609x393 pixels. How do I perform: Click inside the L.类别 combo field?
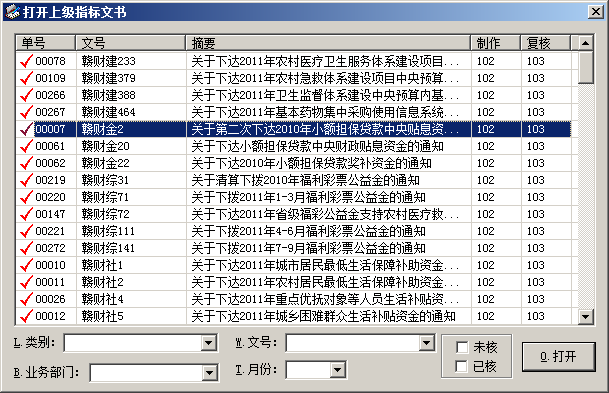pyautogui.click(x=133, y=343)
